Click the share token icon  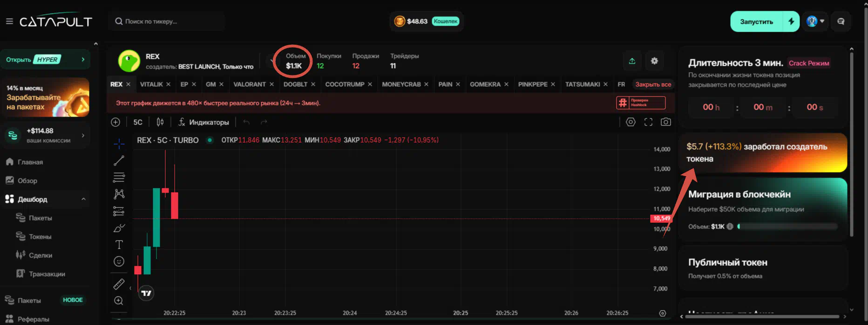point(632,61)
